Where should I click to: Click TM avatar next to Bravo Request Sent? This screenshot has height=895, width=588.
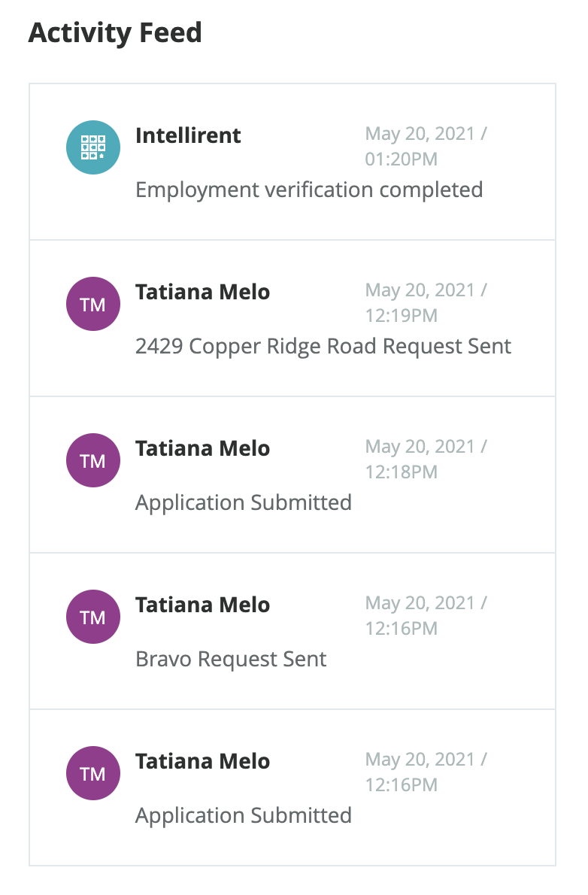click(x=93, y=617)
